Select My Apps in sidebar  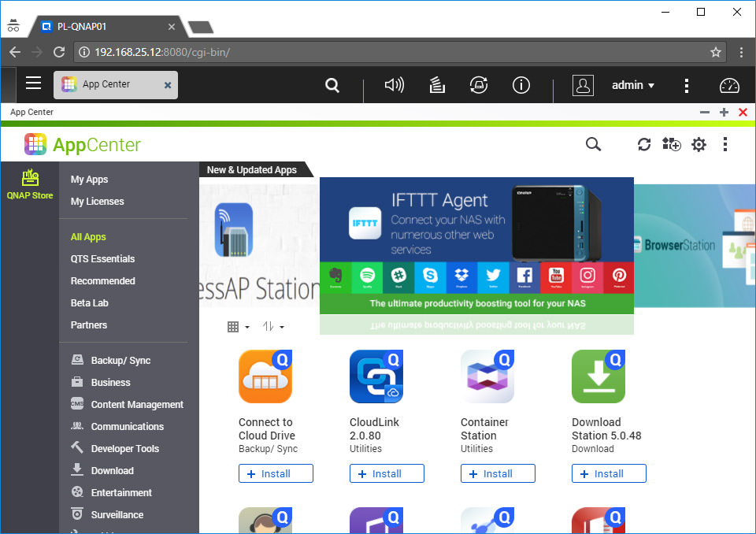pyautogui.click(x=89, y=179)
